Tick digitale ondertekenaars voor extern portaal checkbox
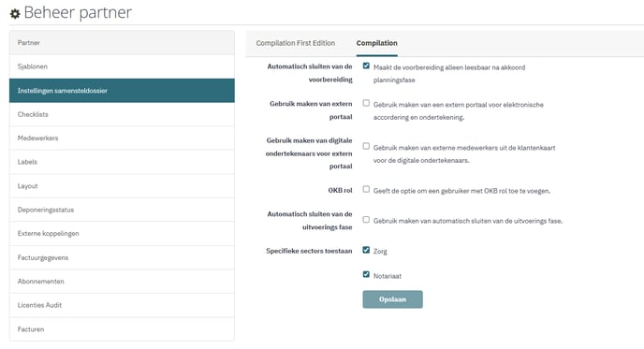Image resolution: width=644 pixels, height=349 pixels. pos(366,146)
